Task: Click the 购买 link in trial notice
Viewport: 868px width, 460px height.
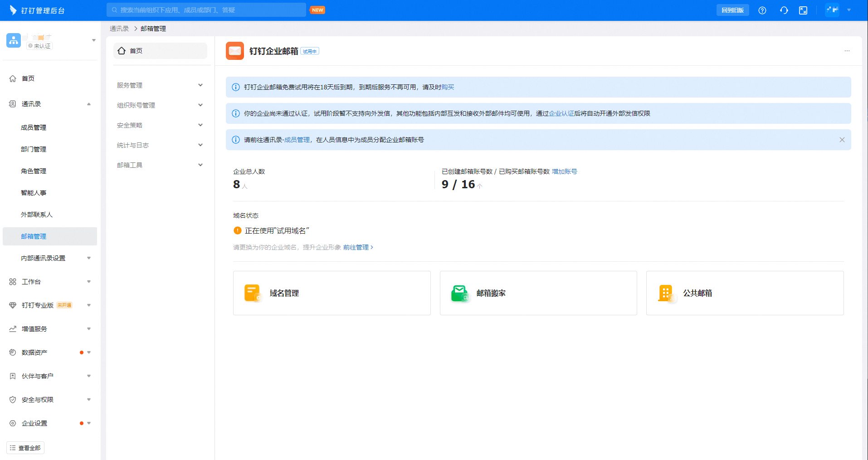Action: pyautogui.click(x=448, y=87)
